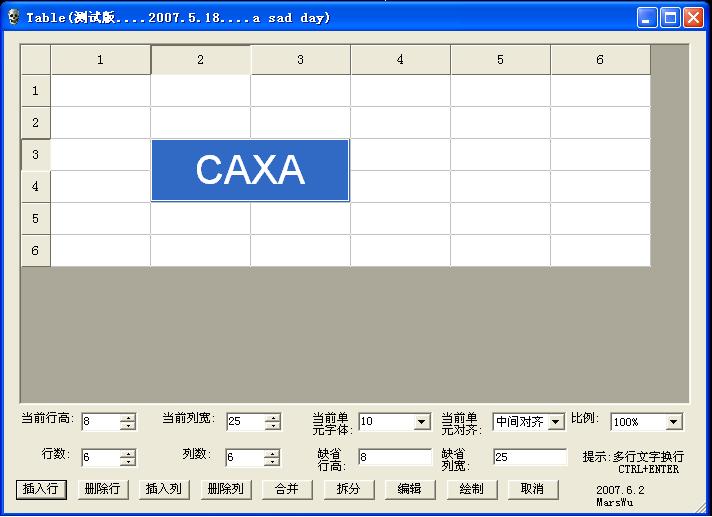Select row header 6
The width and height of the screenshot is (712, 517).
click(35, 251)
